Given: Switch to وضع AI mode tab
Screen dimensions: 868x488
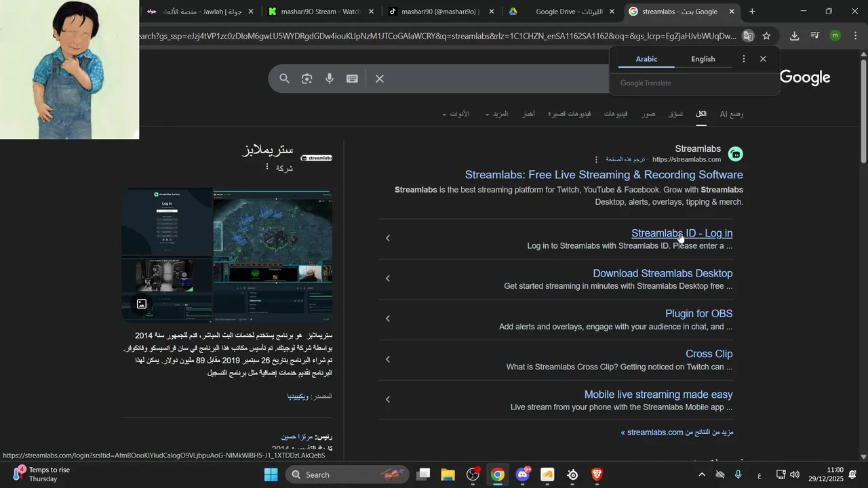Looking at the screenshot, I should [731, 114].
